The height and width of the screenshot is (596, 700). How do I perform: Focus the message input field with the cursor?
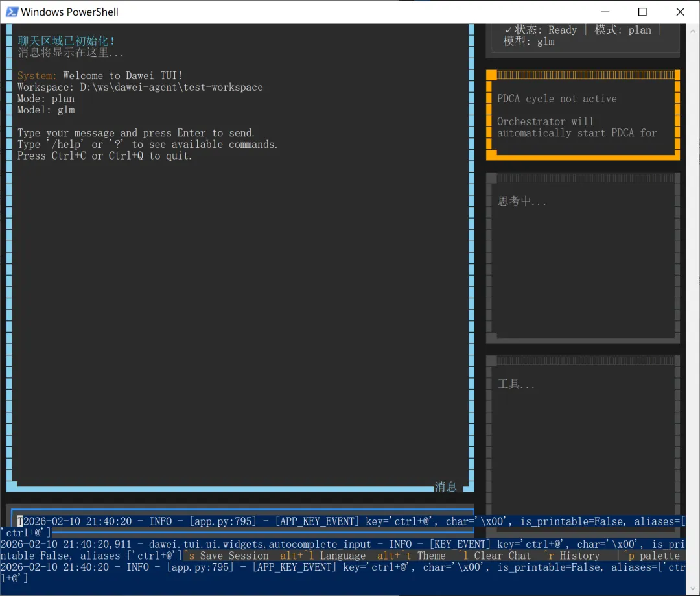coord(242,521)
